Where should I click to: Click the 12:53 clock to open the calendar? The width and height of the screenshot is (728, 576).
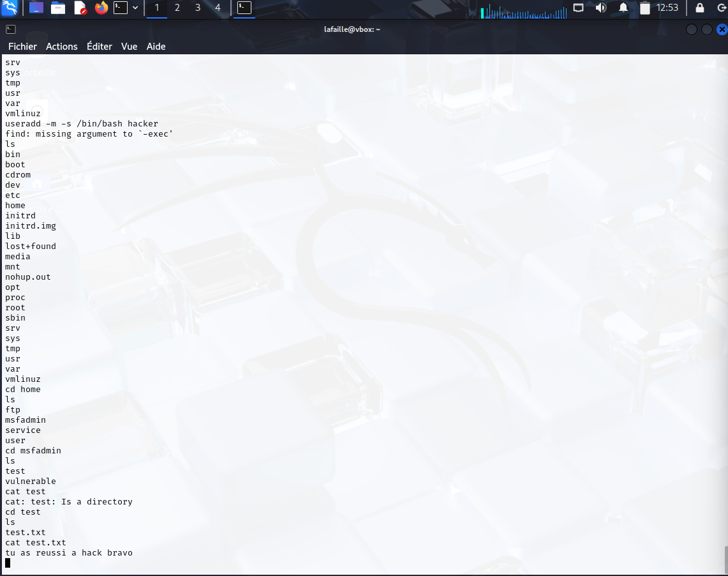pos(668,8)
